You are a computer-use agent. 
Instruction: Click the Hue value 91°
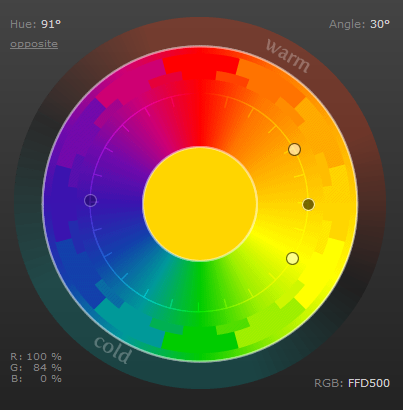click(x=51, y=24)
